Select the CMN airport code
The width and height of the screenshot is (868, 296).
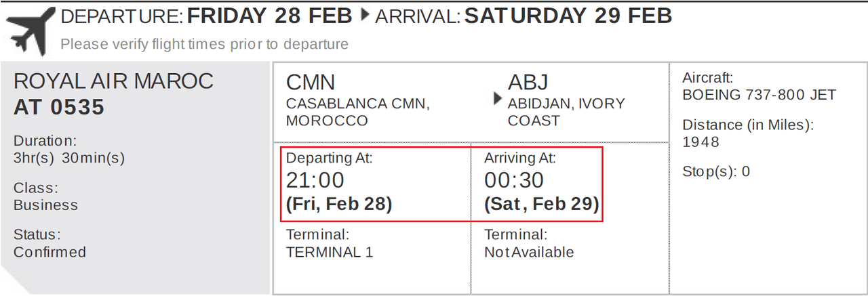[311, 83]
